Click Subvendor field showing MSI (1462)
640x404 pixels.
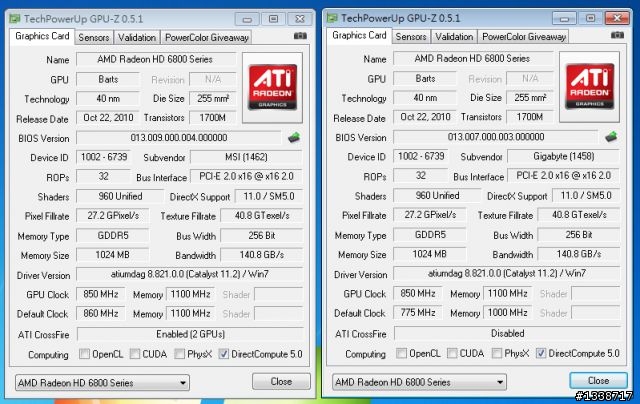(246, 157)
